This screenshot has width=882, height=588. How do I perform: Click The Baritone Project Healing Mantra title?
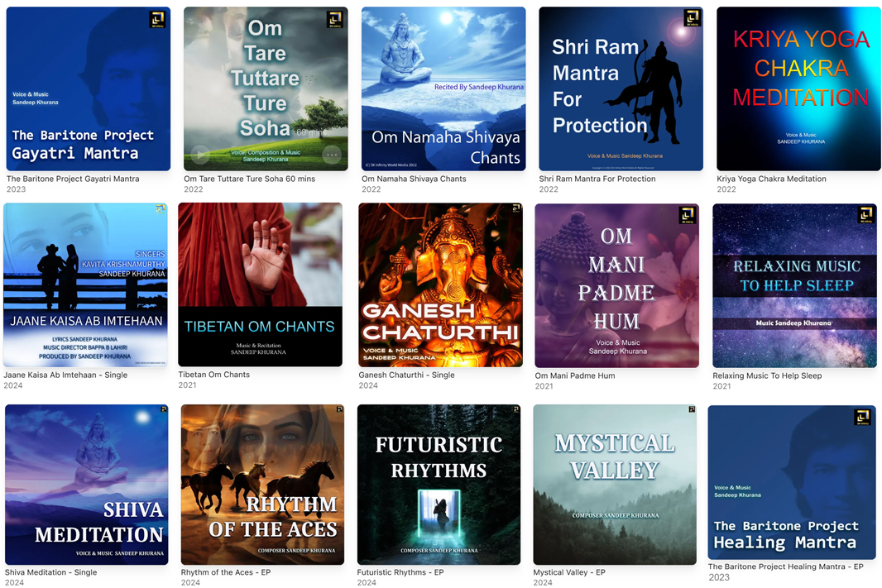[x=786, y=566]
